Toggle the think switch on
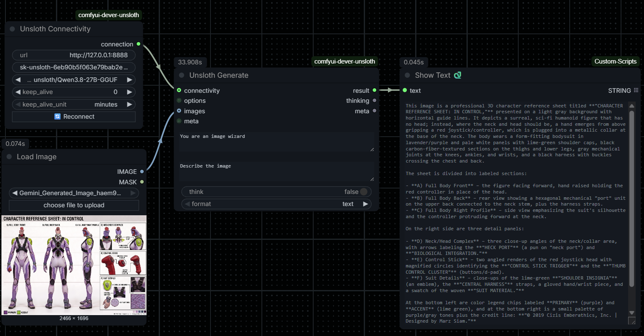This screenshot has height=336, width=644. (x=363, y=192)
